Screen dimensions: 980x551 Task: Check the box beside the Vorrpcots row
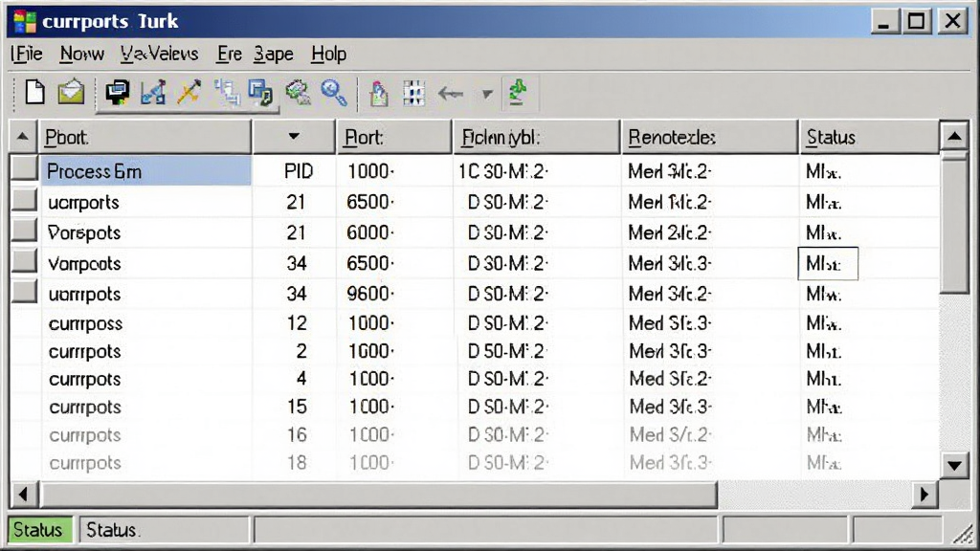(24, 261)
